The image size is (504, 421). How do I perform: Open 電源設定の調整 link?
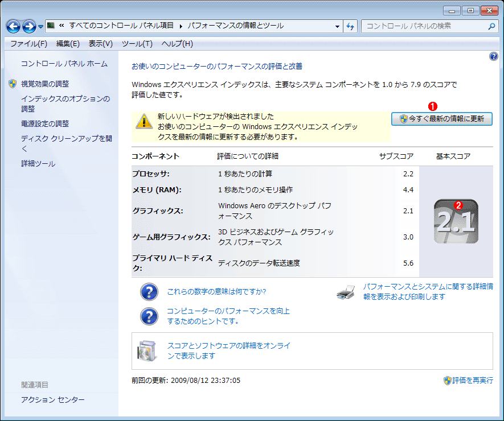(x=45, y=123)
